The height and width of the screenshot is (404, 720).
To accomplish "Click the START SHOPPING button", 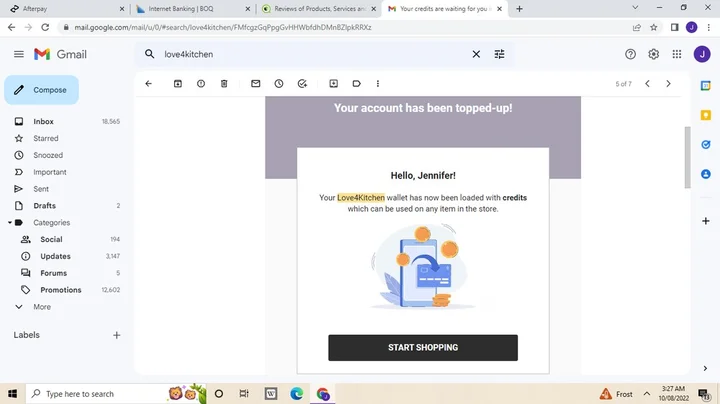I will pos(422,347).
